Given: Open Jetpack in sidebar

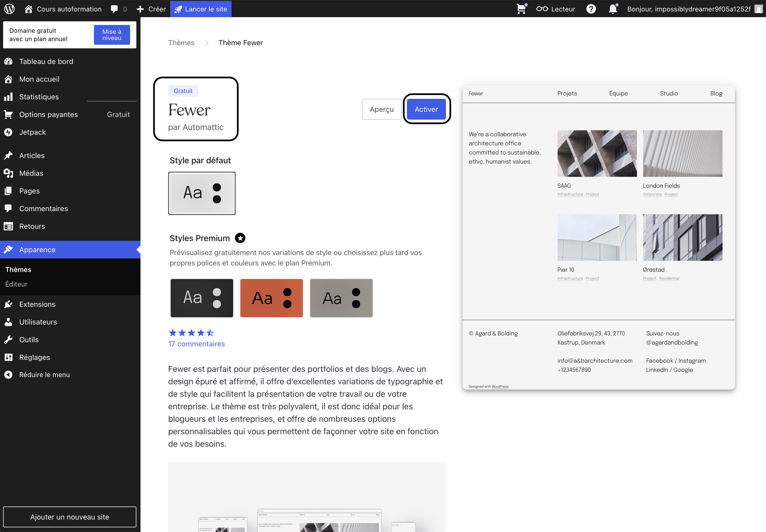Looking at the screenshot, I should click(32, 132).
